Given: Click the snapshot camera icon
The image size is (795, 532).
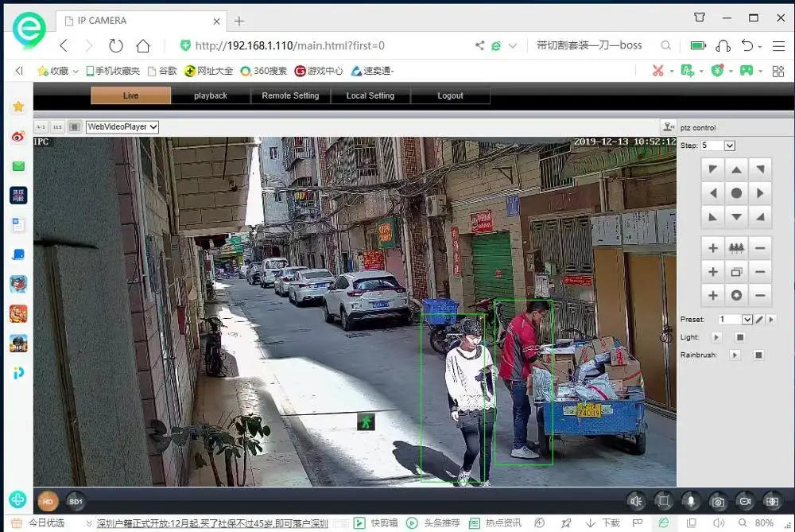Looking at the screenshot, I should click(717, 502).
